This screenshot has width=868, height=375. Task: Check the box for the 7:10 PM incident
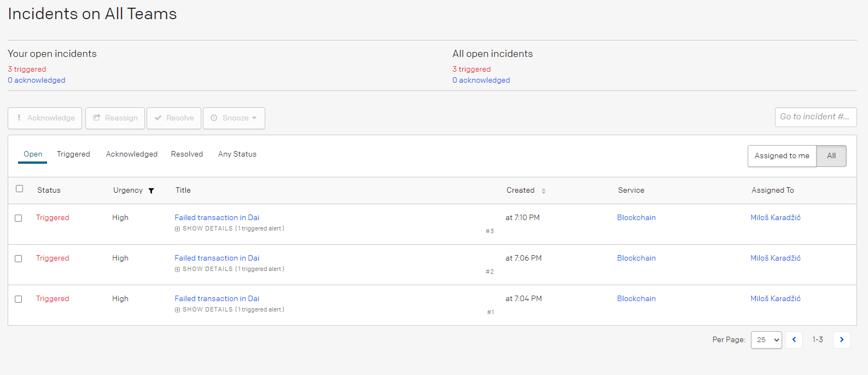(19, 218)
